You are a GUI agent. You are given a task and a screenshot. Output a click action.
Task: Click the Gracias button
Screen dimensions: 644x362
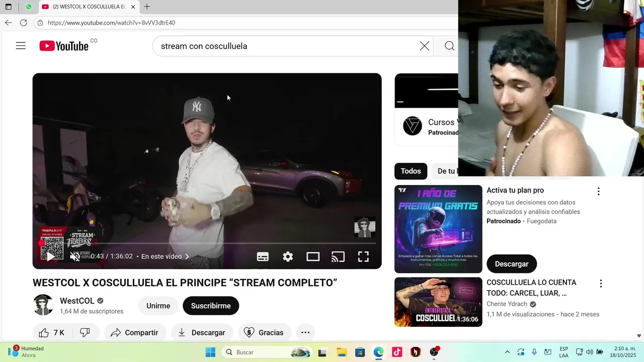point(264,332)
